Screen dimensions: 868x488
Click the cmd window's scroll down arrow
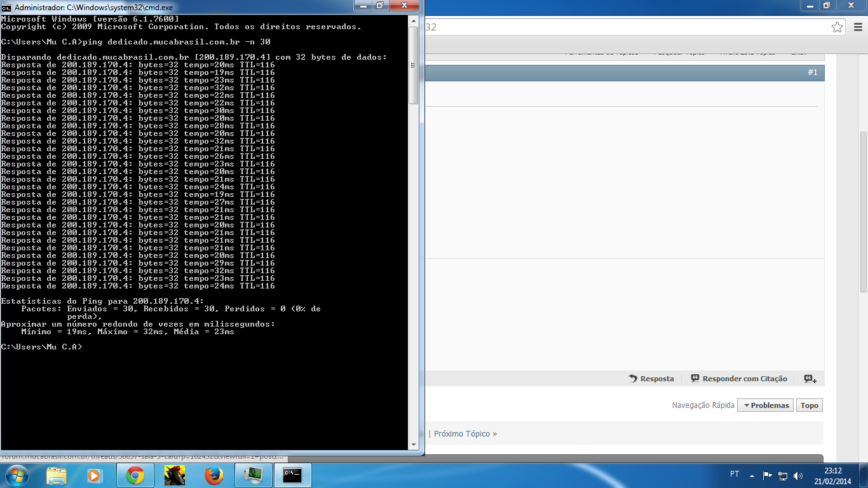413,445
